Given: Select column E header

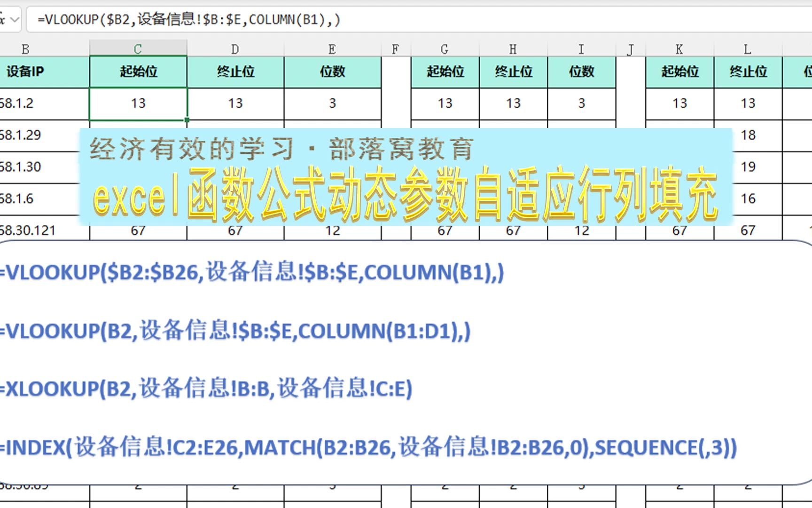Looking at the screenshot, I should click(332, 49).
